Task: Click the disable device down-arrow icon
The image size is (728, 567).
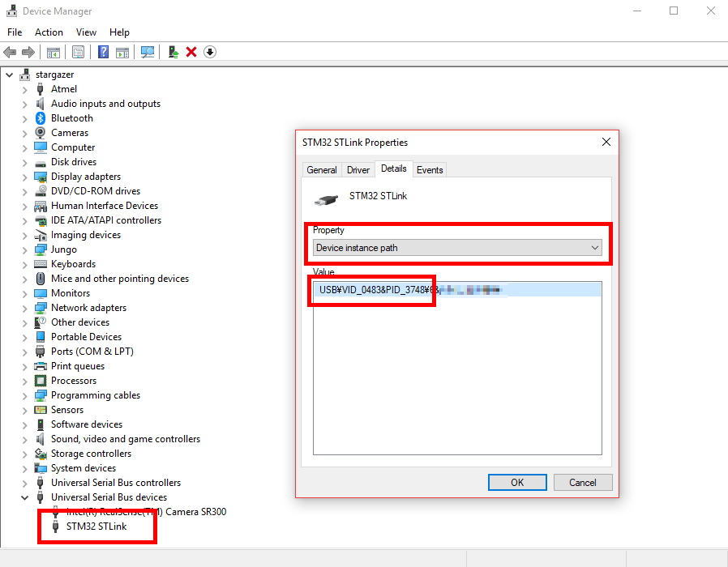Action: tap(210, 52)
